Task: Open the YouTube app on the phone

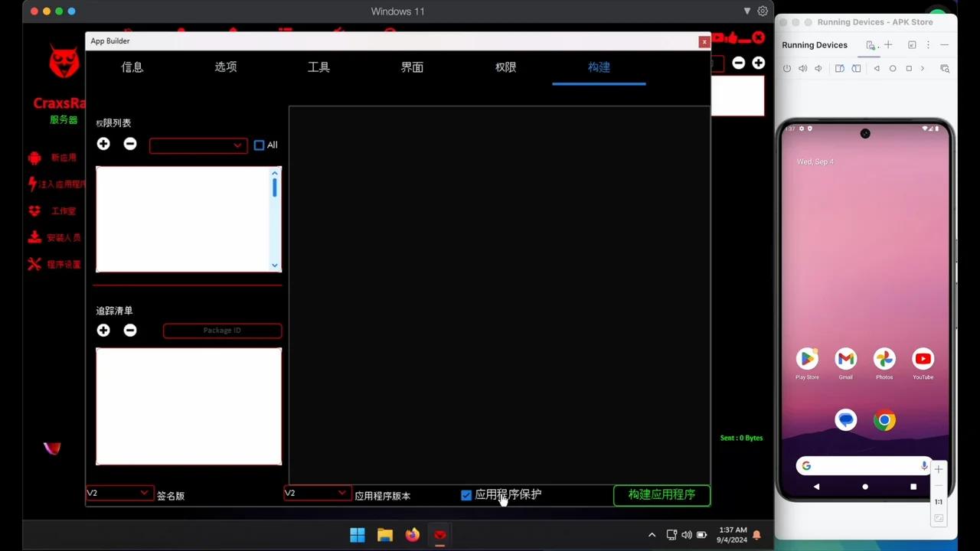Action: coord(923,359)
